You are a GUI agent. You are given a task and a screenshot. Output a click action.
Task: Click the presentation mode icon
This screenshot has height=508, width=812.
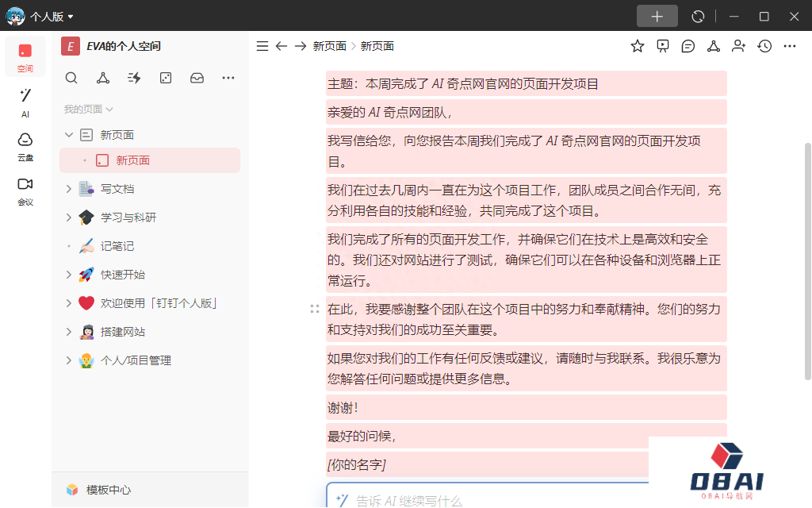(x=663, y=46)
